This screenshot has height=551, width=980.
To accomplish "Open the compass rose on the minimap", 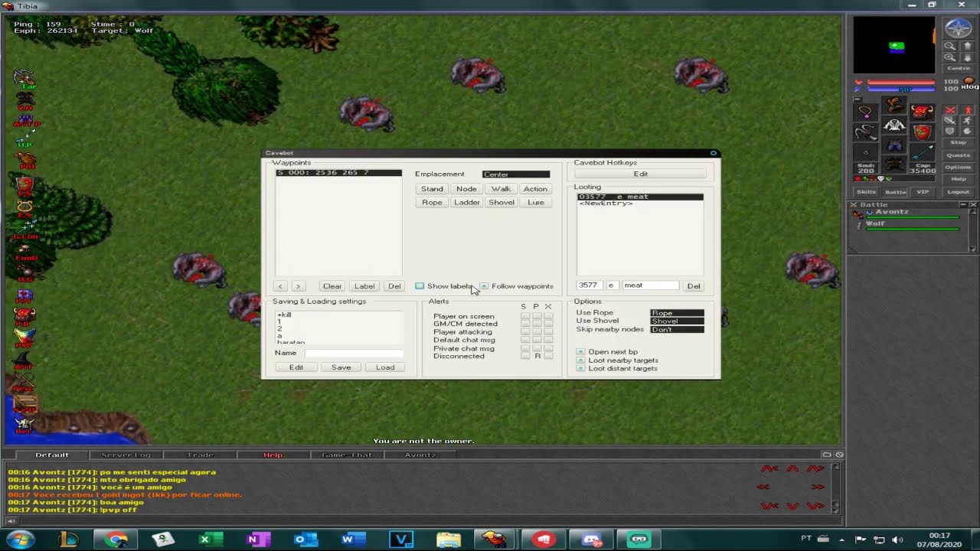I will coord(959,28).
